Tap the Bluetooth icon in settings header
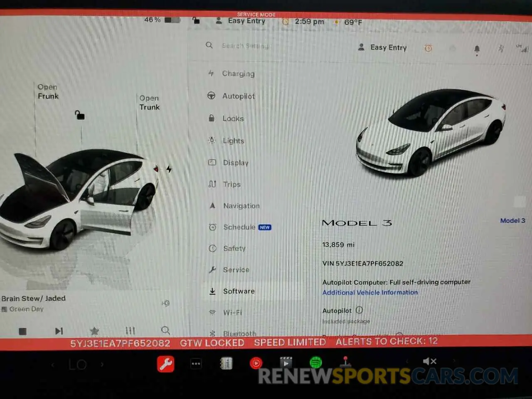This screenshot has height=399, width=532. pos(501,49)
